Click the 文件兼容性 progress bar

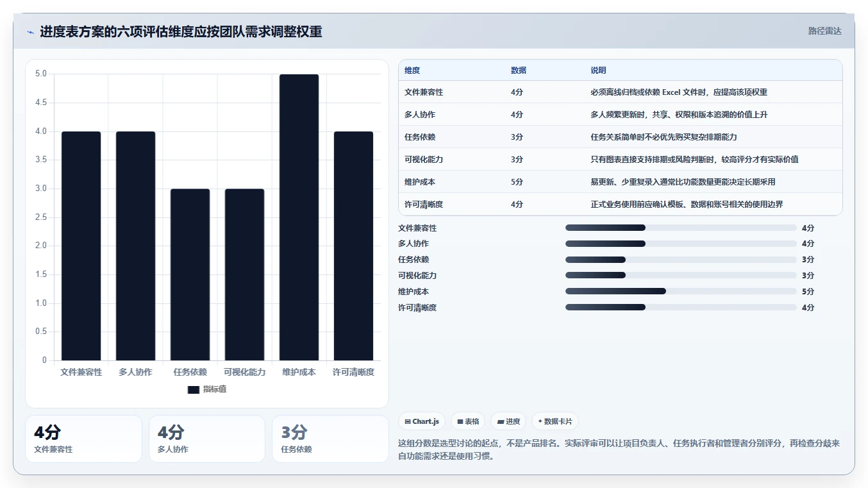point(681,228)
